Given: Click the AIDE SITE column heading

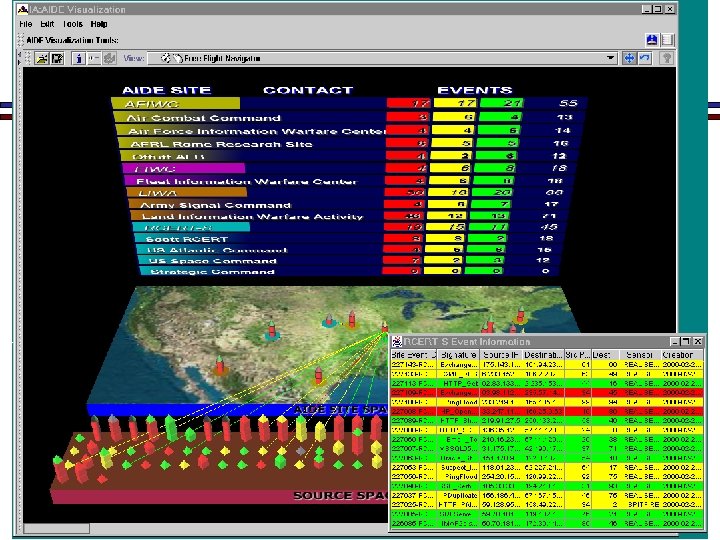Looking at the screenshot, I should [x=166, y=90].
